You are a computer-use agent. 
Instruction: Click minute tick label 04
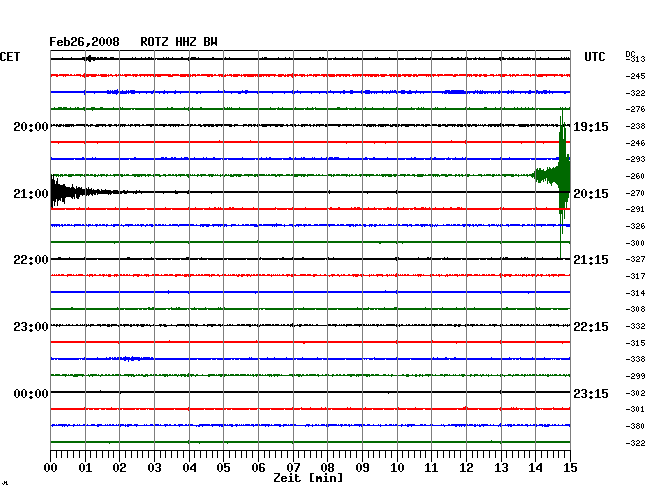(189, 468)
